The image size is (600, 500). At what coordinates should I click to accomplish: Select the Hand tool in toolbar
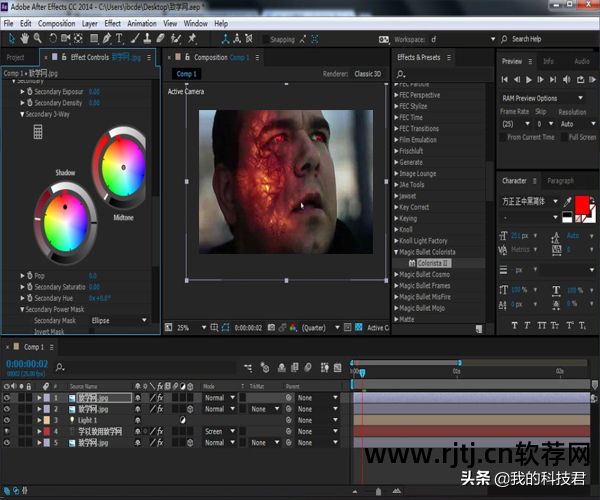click(x=26, y=39)
